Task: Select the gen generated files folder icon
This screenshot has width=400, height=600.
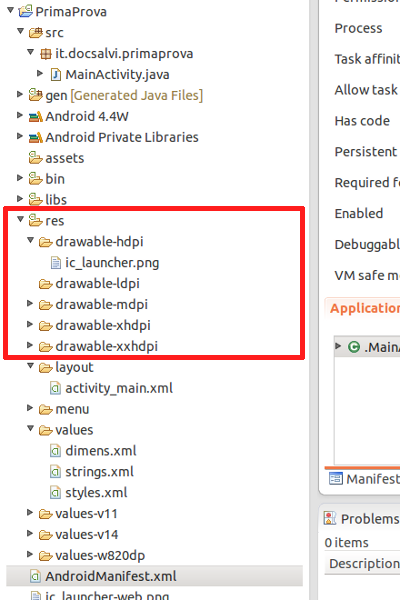Action: [x=36, y=95]
